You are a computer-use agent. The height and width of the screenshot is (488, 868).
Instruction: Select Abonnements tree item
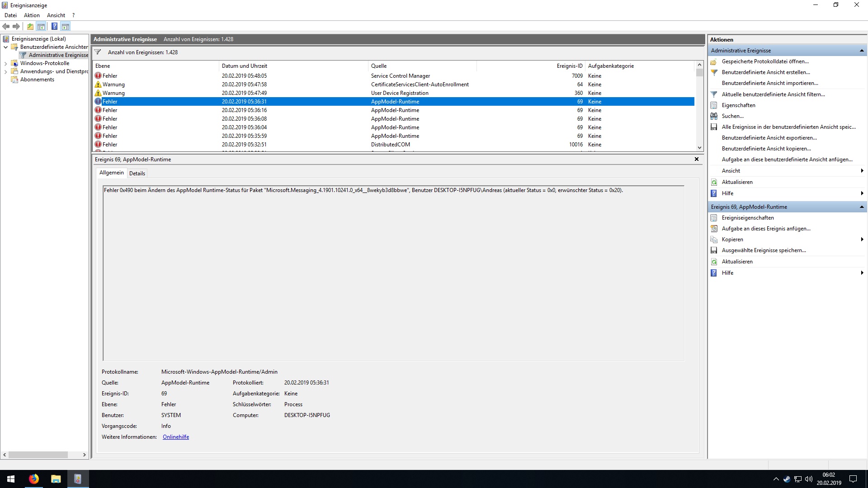pyautogui.click(x=37, y=80)
